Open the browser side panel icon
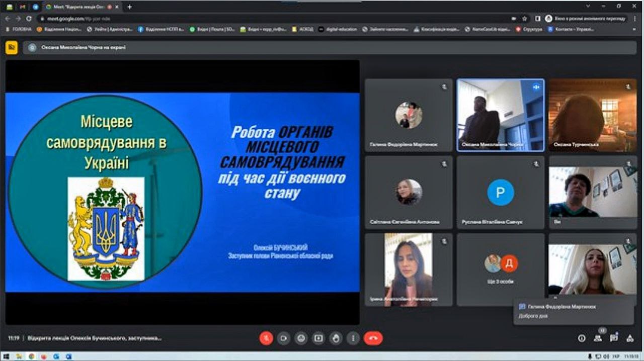644x361 pixels. tap(537, 18)
